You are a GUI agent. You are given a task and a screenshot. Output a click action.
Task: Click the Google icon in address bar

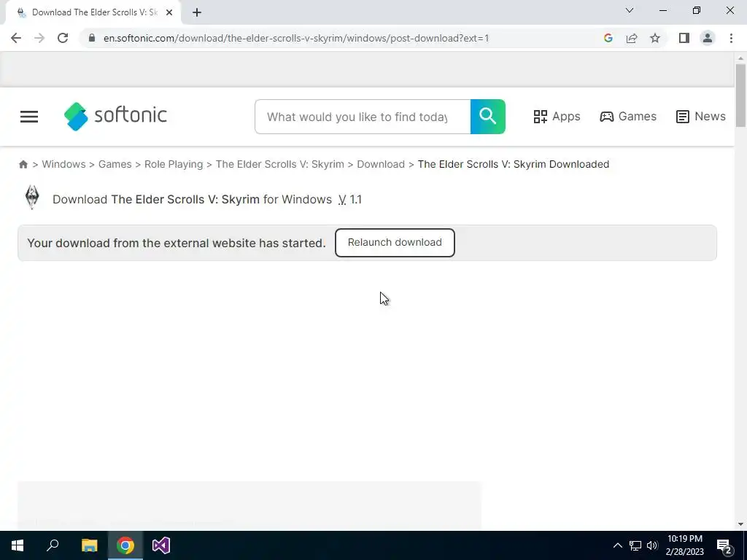coord(608,38)
